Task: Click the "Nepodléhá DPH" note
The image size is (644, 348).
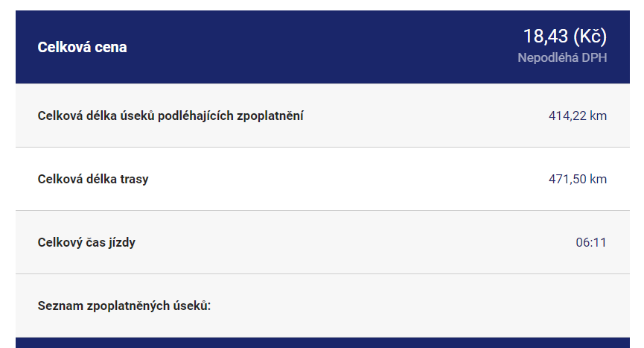Action: [562, 57]
